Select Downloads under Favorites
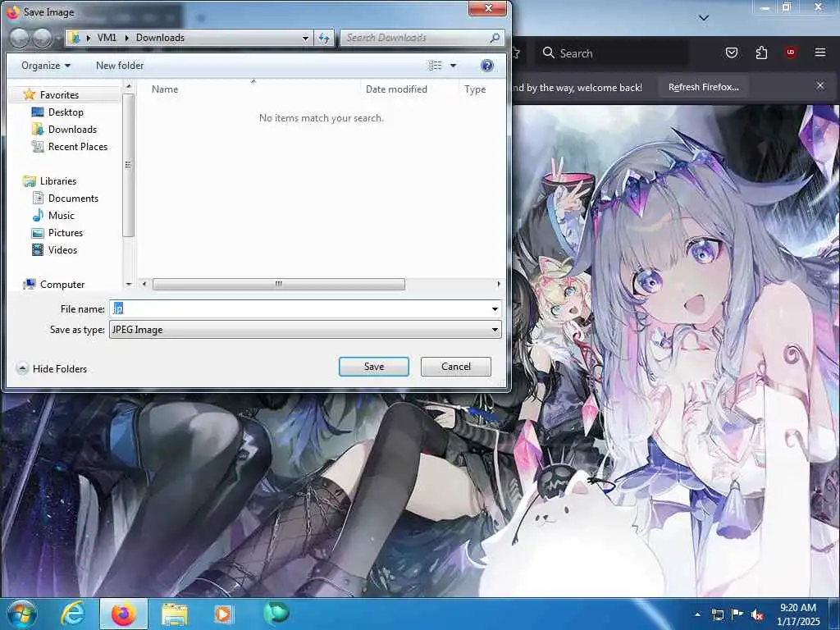 coord(72,129)
